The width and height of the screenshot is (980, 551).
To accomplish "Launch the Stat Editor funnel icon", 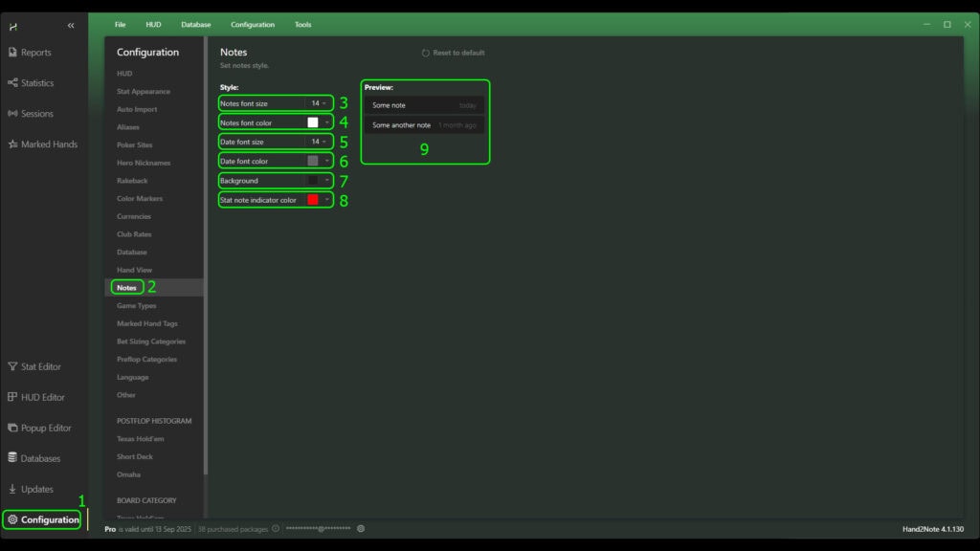I will pos(12,366).
